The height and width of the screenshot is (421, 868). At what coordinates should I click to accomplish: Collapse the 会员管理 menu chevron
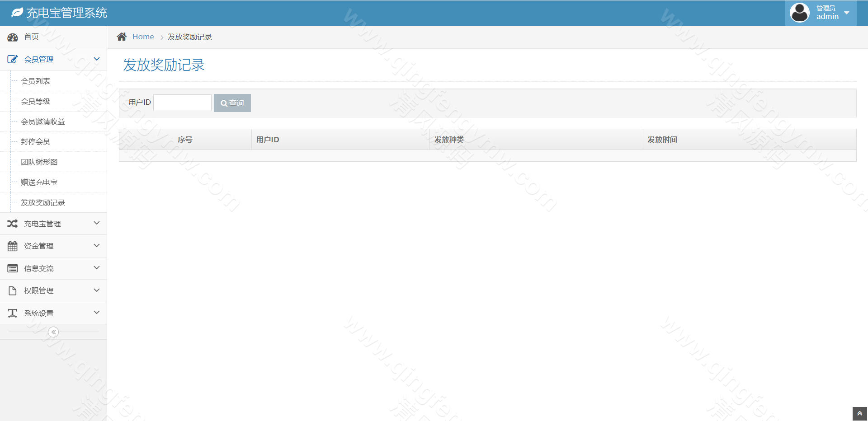[96, 59]
